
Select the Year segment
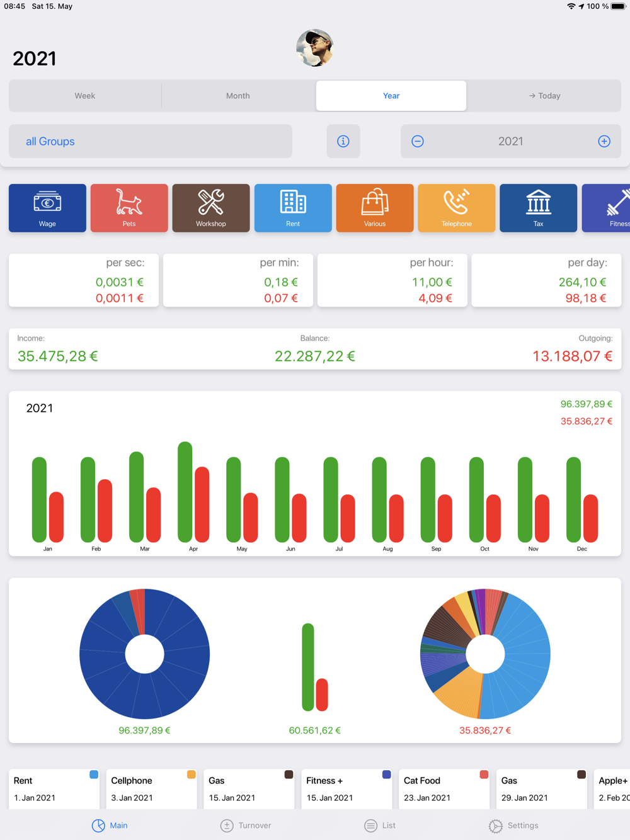(x=391, y=96)
